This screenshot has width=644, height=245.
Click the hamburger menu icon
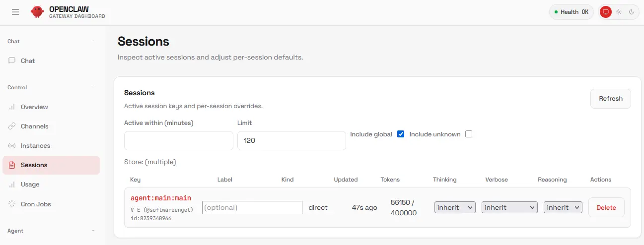(15, 12)
